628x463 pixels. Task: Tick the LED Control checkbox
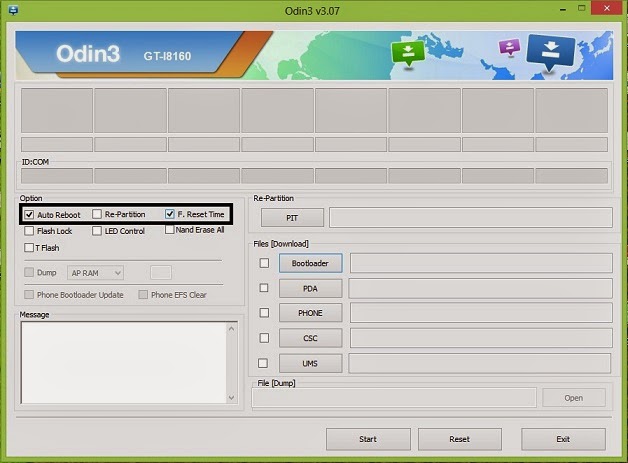97,231
